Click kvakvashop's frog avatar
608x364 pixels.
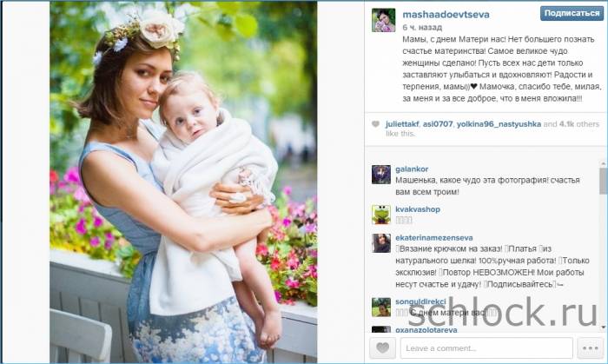381,215
